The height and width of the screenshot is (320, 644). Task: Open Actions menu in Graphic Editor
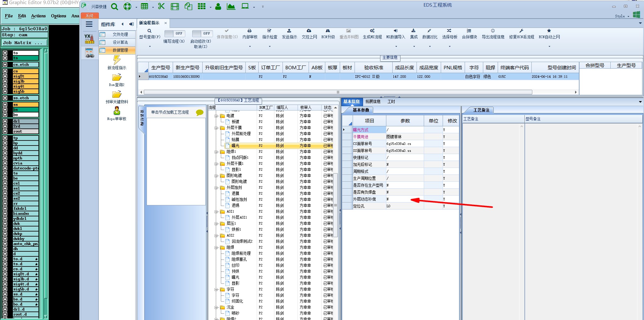[x=38, y=16]
